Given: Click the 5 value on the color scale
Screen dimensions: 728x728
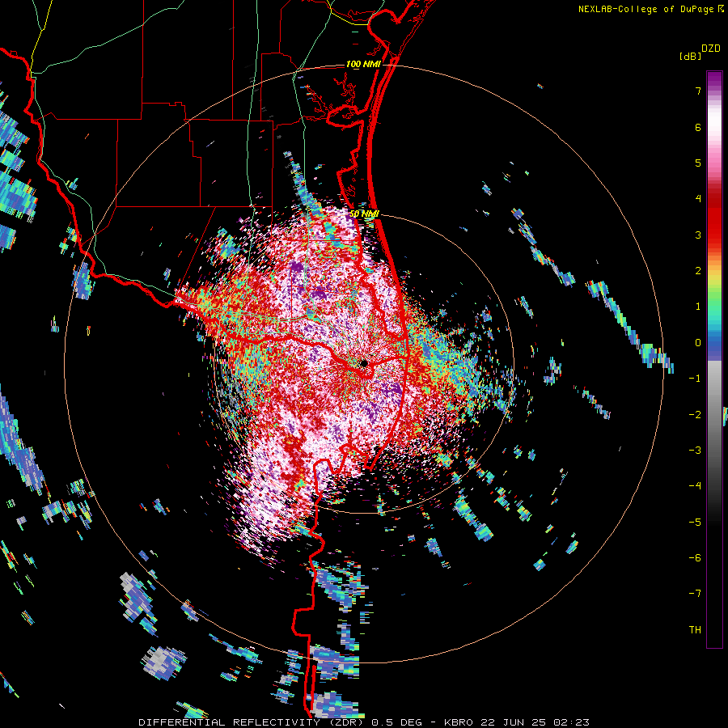Looking at the screenshot, I should [x=698, y=163].
